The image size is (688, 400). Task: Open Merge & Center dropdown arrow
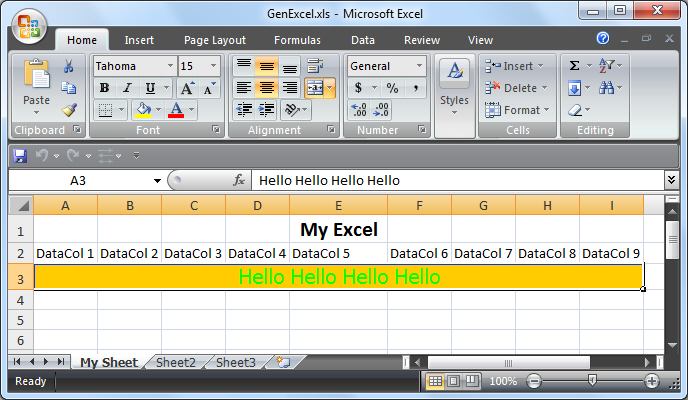330,88
